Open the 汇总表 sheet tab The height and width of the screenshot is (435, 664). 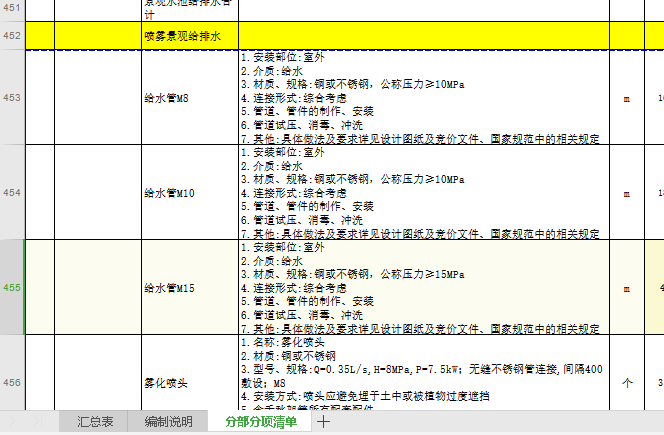point(94,421)
